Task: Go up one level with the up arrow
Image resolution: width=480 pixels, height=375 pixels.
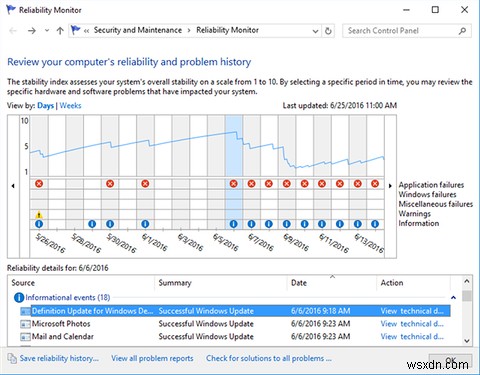Action: tap(60, 31)
